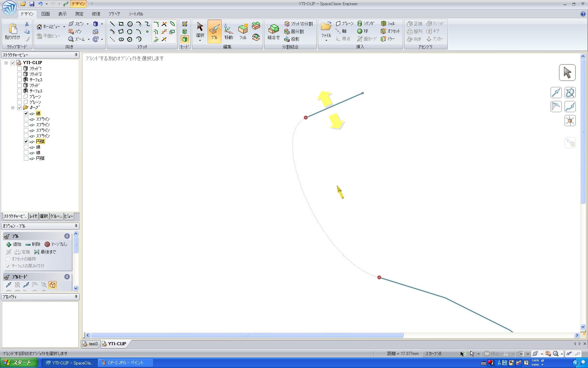The height and width of the screenshot is (368, 588).
Task: Collapse the プルモード options section
Action: 67,277
